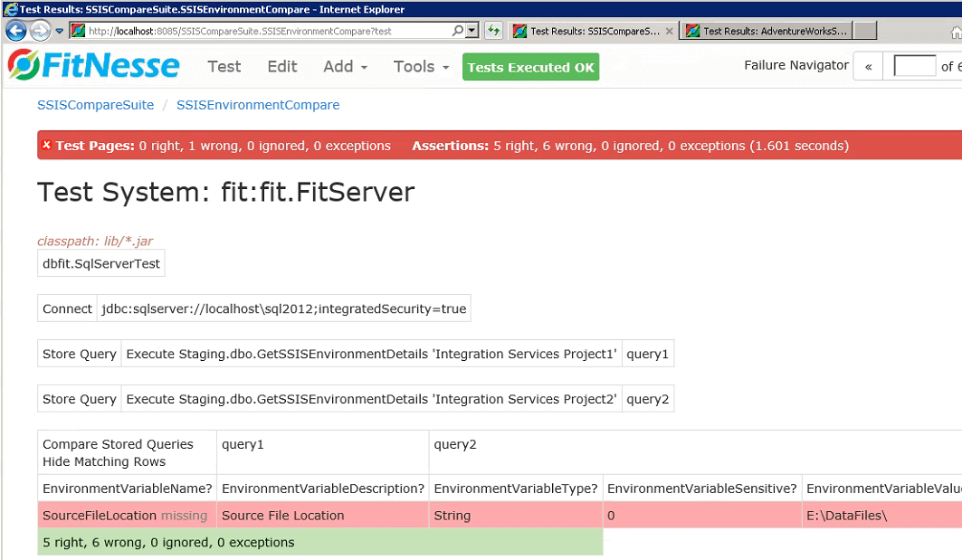Click the Tests Executed OK button
This screenshot has width=962, height=560.
[530, 67]
